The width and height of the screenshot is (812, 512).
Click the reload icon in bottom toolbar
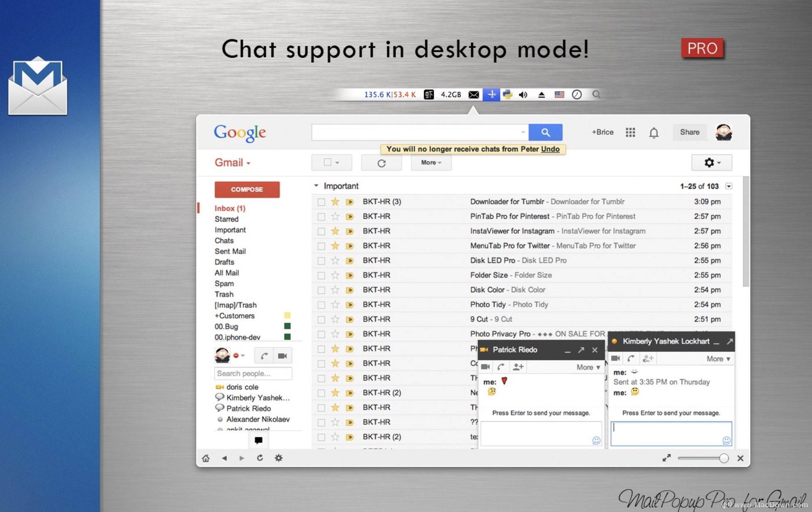pos(260,458)
